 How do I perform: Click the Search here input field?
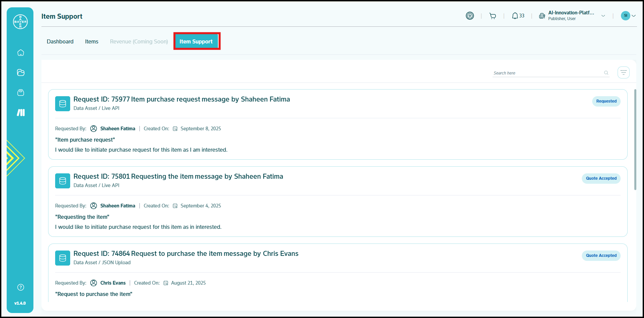(546, 73)
